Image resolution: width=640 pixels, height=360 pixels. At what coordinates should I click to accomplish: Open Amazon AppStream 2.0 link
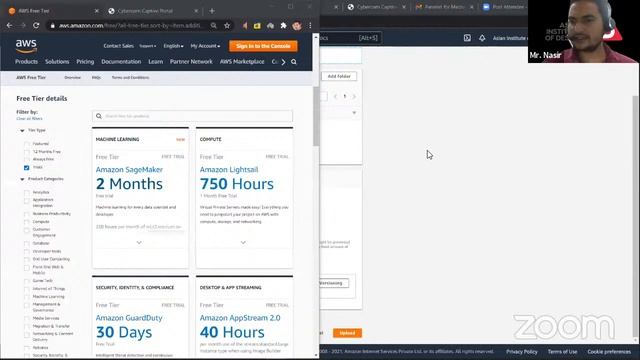(x=240, y=318)
